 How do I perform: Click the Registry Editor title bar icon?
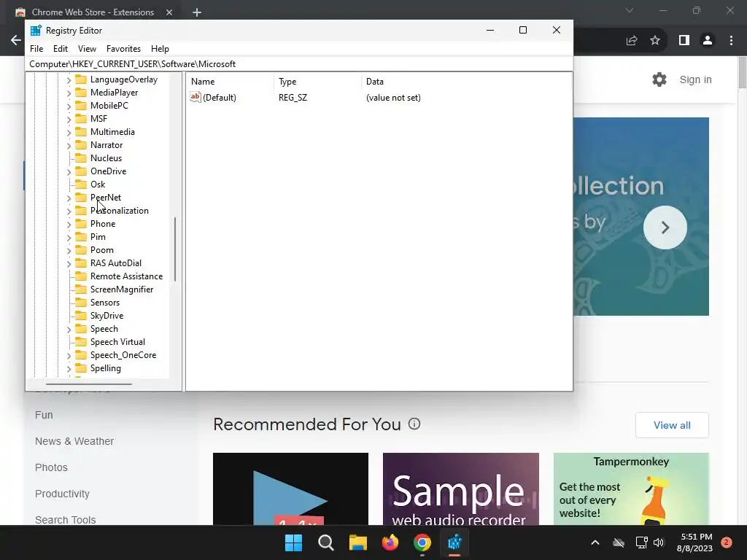(x=36, y=31)
